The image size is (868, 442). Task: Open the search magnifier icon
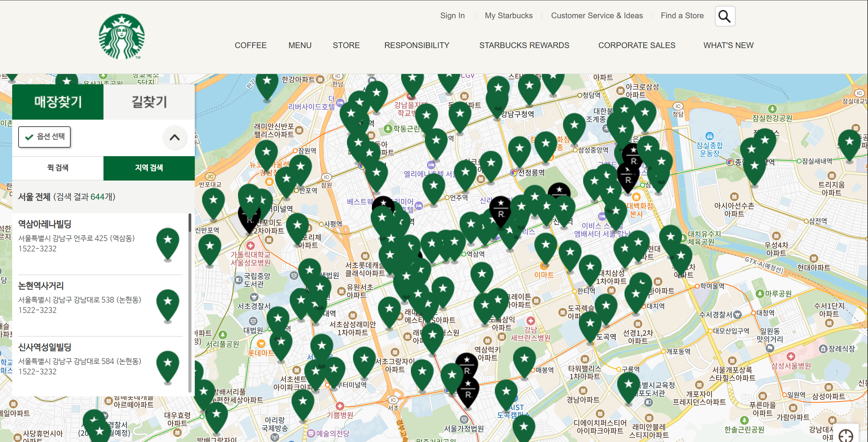pyautogui.click(x=725, y=16)
